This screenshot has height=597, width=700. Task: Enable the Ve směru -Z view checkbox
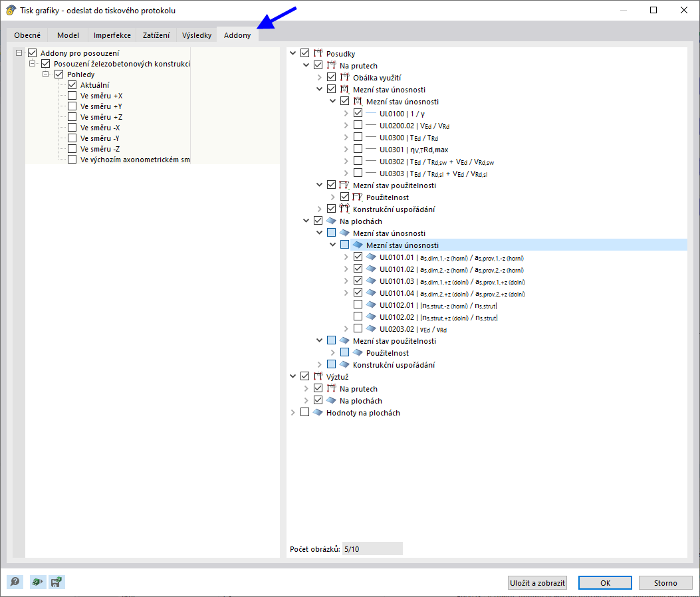72,149
